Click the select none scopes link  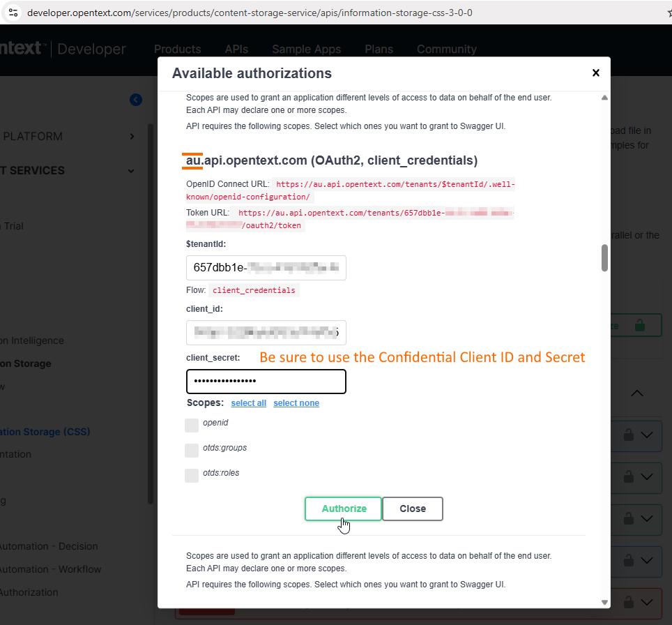pos(296,403)
